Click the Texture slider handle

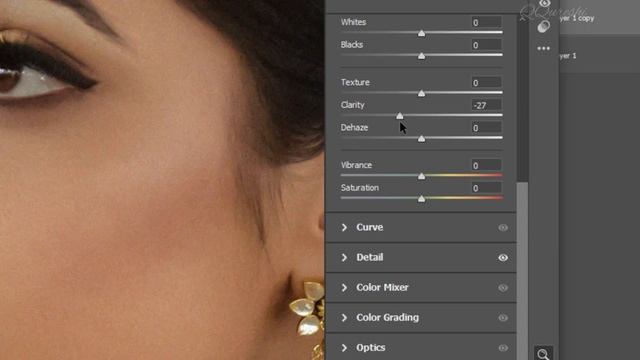point(421,93)
